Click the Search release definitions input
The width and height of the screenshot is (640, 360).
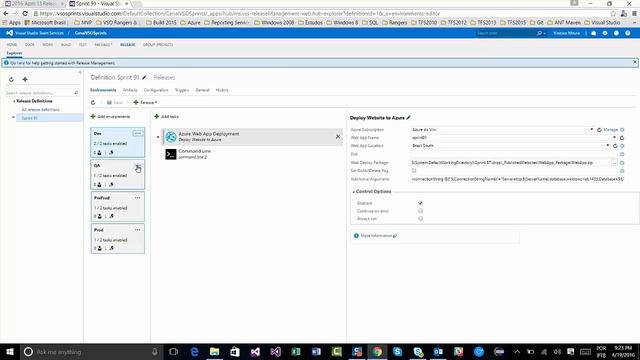click(x=39, y=93)
